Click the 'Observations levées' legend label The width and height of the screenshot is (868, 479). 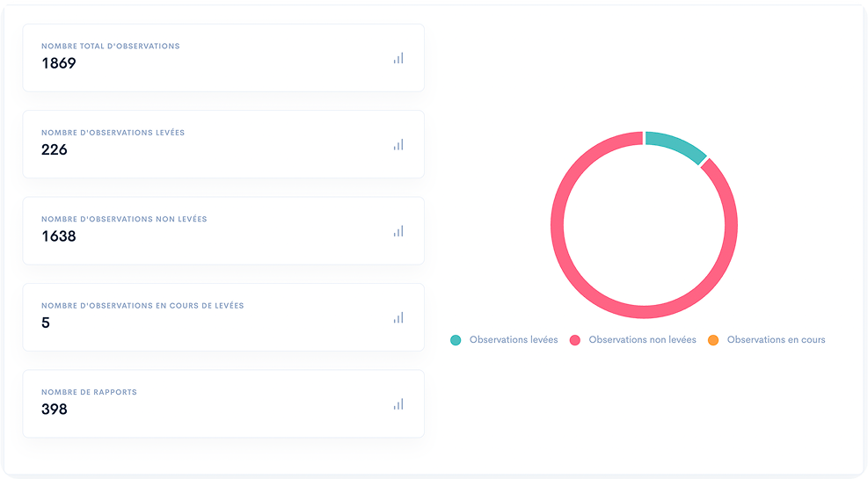click(x=514, y=339)
